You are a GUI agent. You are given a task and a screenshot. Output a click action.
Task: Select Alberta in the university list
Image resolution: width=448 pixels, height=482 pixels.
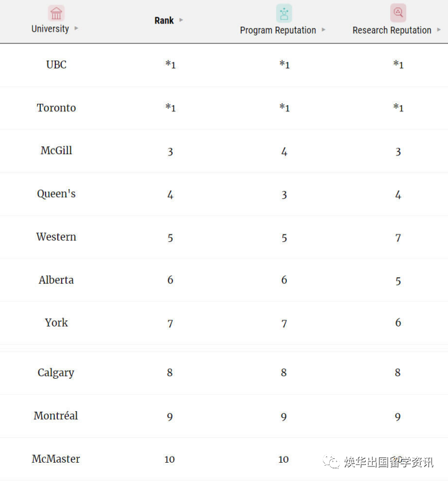(x=56, y=280)
